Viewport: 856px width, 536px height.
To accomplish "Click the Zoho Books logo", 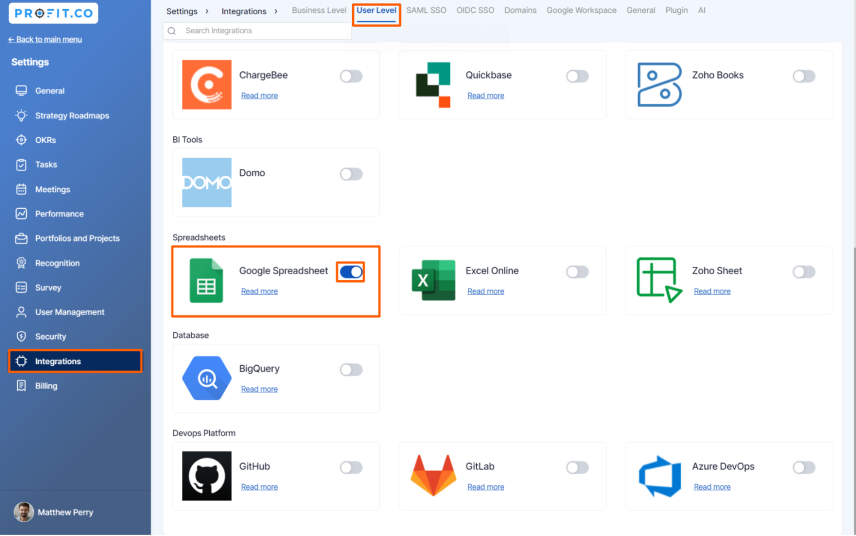I will coord(659,85).
